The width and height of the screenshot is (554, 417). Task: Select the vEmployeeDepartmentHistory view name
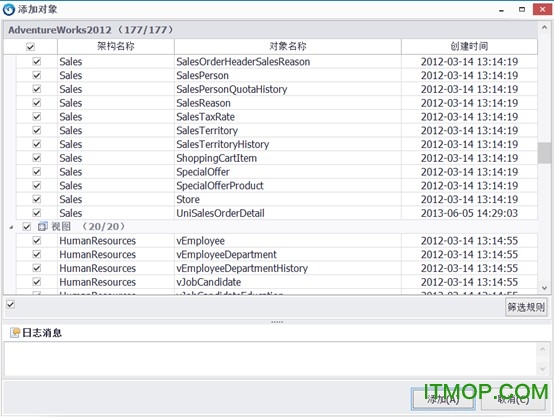coord(242,268)
